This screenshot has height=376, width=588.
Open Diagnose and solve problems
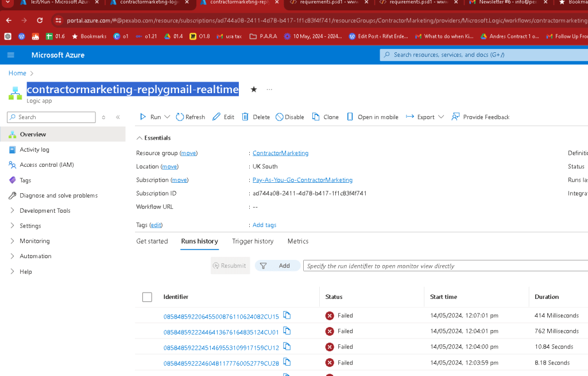[59, 195]
